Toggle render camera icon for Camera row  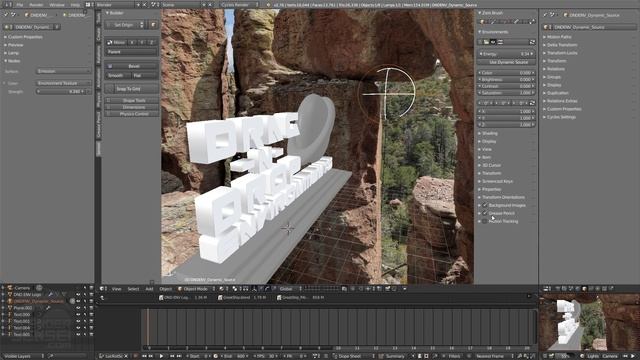point(91,288)
